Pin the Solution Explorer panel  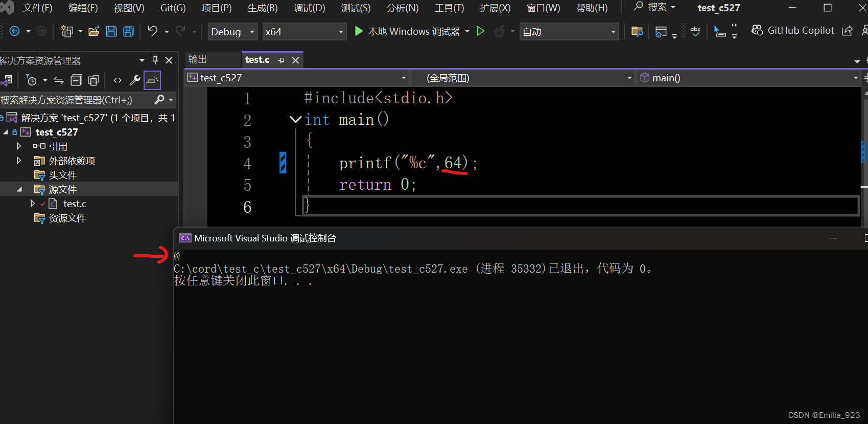[155, 60]
